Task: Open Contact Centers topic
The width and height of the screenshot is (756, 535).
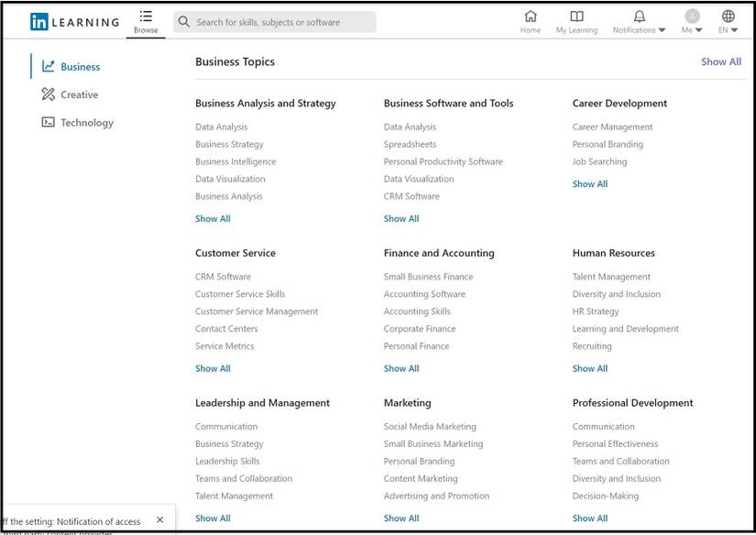Action: point(226,329)
